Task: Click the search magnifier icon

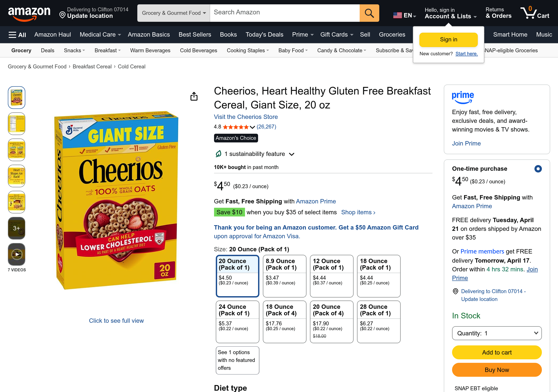Action: click(369, 13)
